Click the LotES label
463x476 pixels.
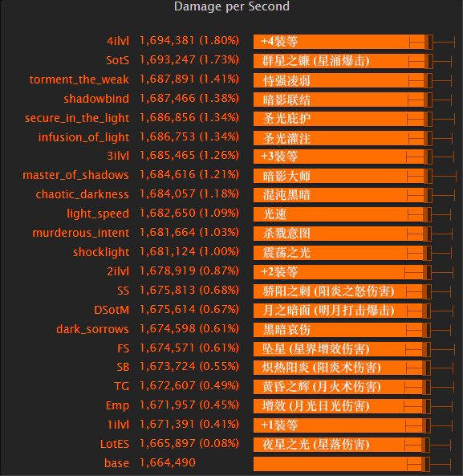click(x=115, y=444)
